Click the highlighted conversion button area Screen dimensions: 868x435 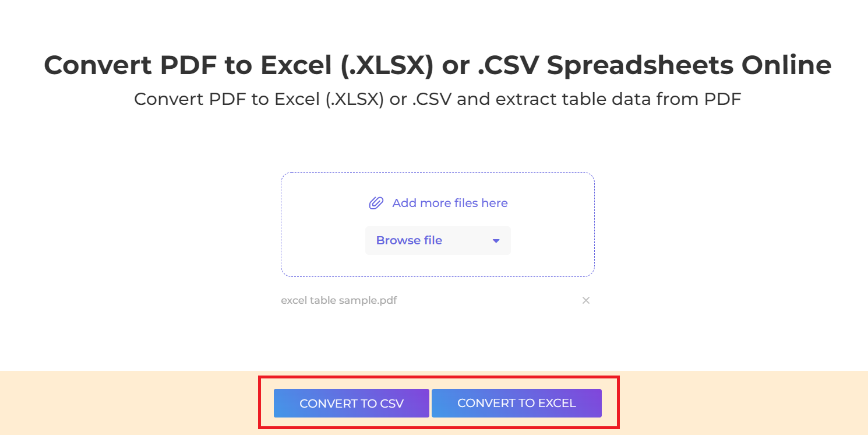pyautogui.click(x=439, y=403)
